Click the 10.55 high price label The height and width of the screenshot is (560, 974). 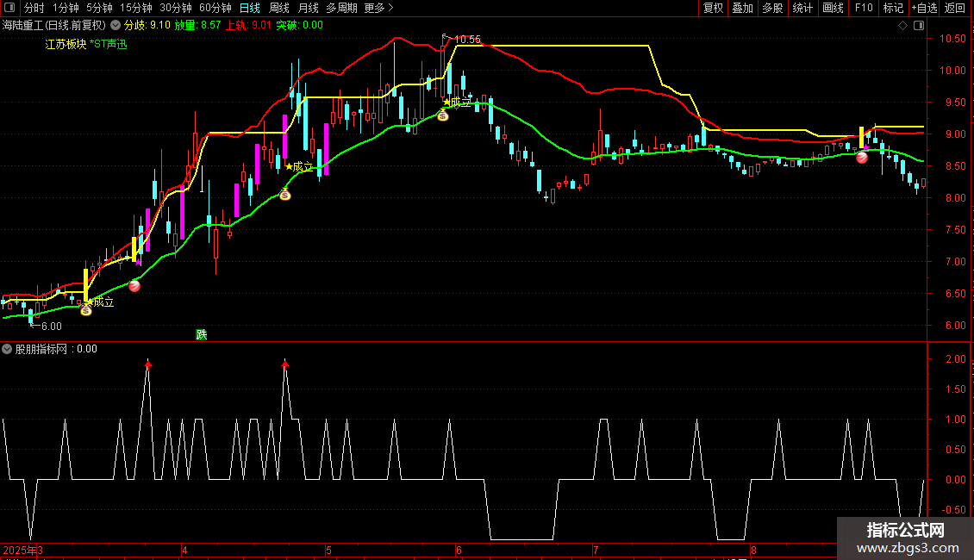tap(467, 39)
